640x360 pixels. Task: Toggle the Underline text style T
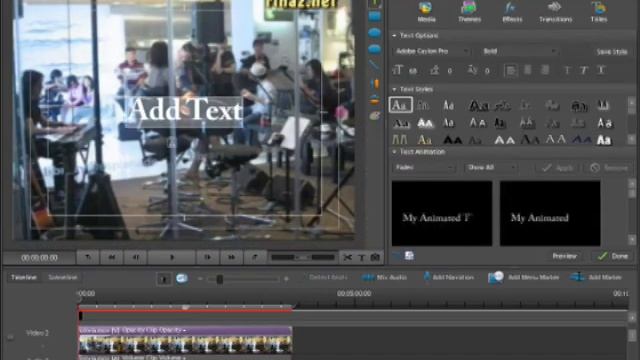coord(601,70)
